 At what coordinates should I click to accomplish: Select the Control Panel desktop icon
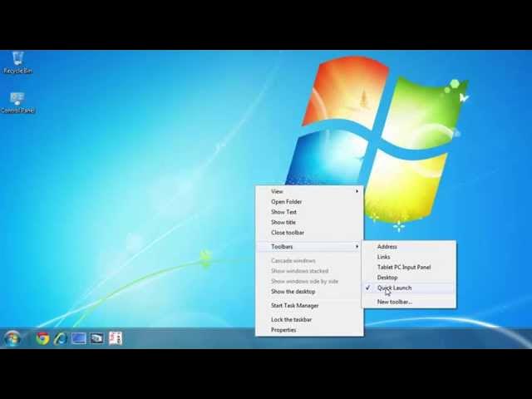click(17, 103)
